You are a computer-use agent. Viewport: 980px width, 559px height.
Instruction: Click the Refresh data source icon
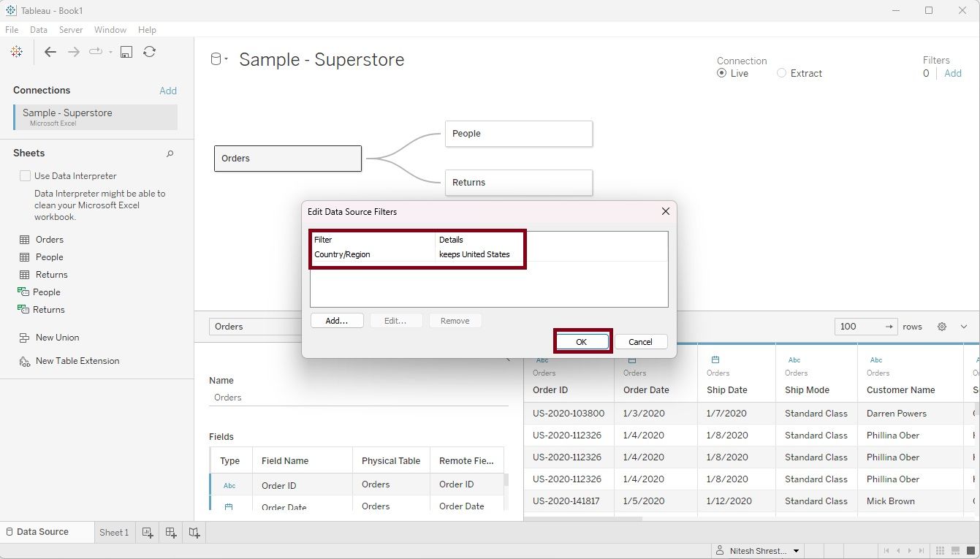pyautogui.click(x=149, y=52)
